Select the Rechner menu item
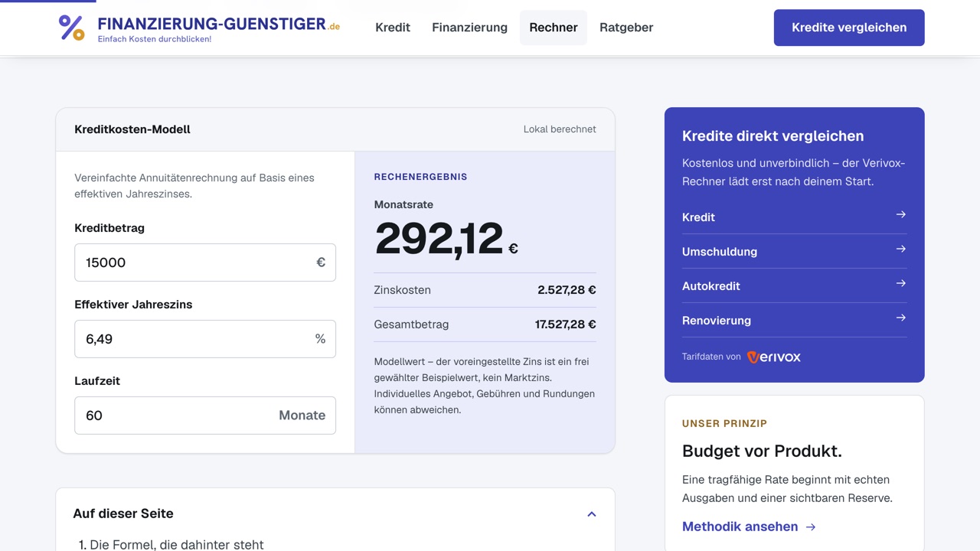The height and width of the screenshot is (551, 980). click(x=554, y=28)
